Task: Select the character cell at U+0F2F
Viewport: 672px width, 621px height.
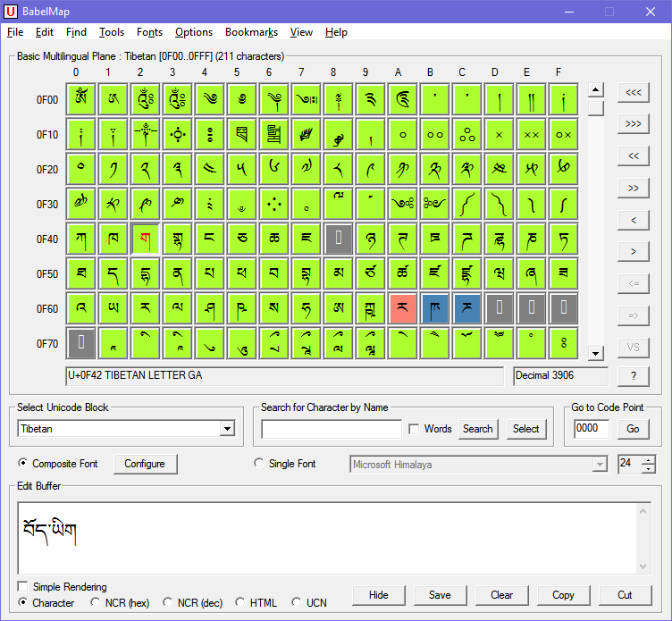Action: click(x=563, y=169)
